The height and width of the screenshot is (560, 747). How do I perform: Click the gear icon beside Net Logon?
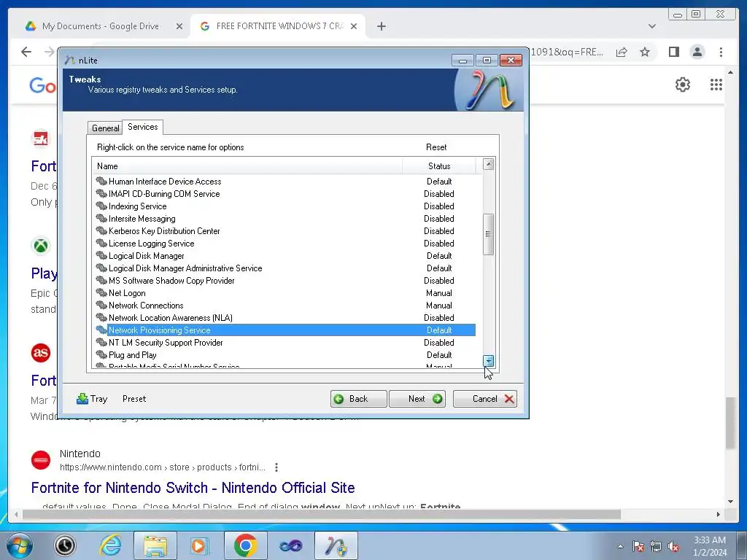[101, 293]
